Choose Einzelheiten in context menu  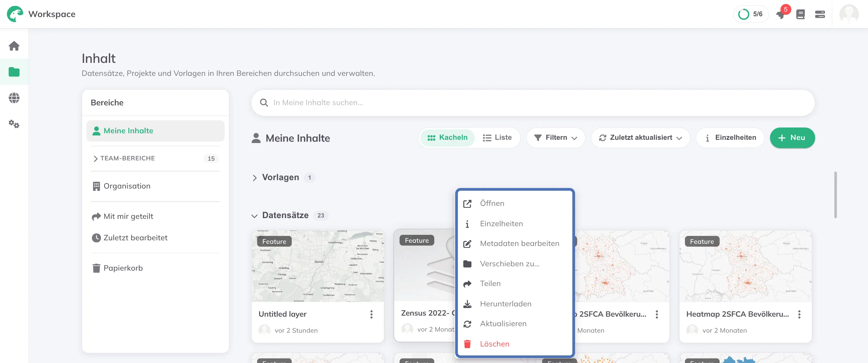coord(515,224)
